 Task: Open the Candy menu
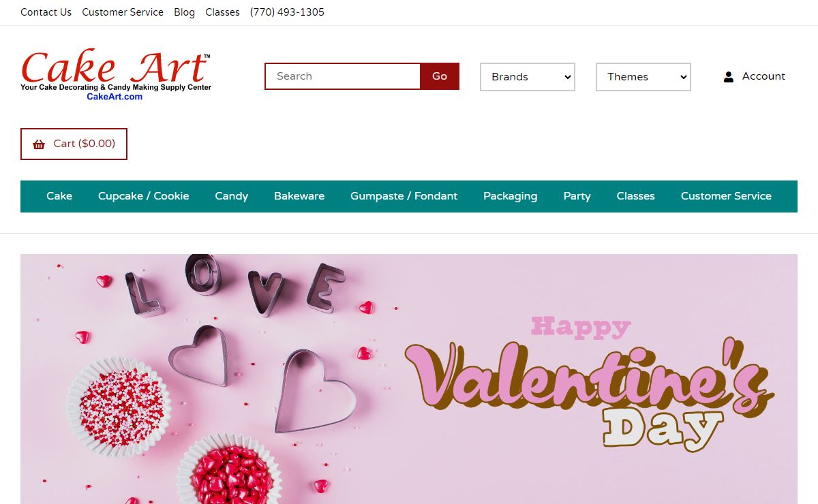231,196
